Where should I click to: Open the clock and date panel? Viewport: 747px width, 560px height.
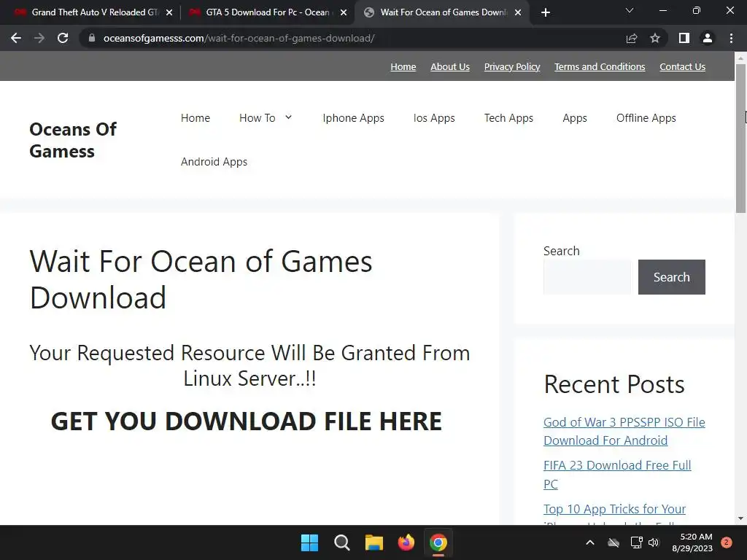[x=692, y=542]
